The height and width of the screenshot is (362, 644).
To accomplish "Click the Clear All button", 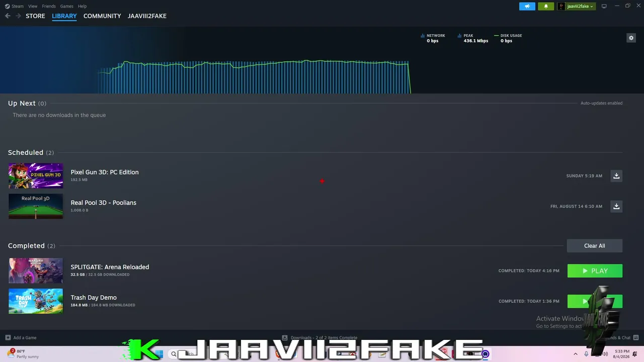I will click(595, 246).
